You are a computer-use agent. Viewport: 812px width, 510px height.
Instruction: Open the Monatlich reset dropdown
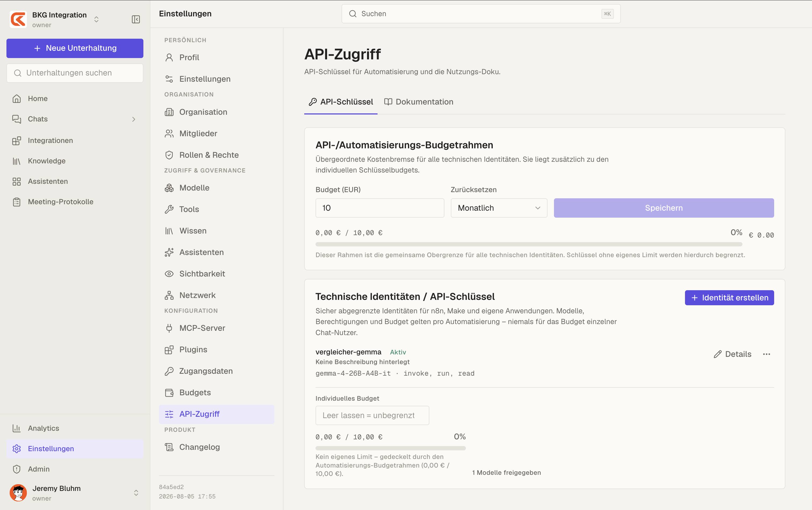(499, 208)
